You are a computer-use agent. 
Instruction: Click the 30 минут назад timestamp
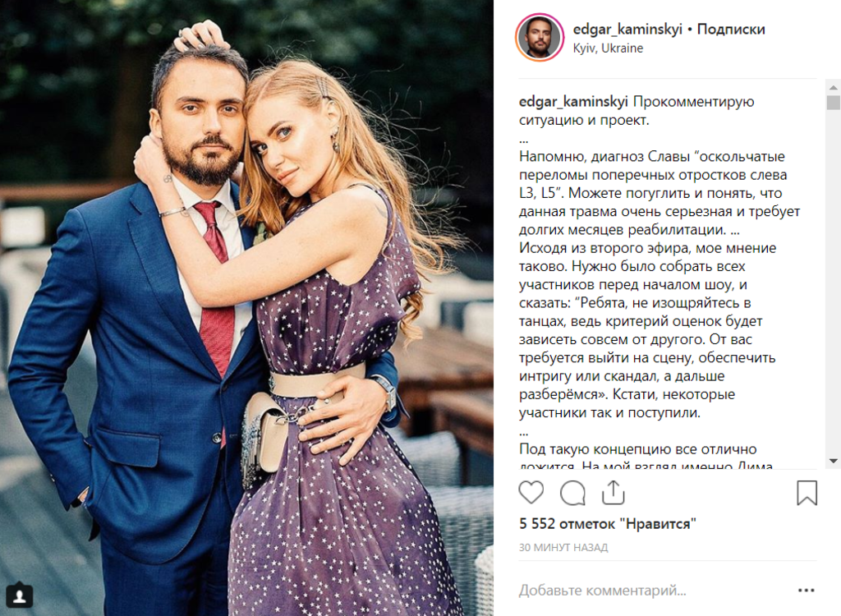(x=563, y=547)
